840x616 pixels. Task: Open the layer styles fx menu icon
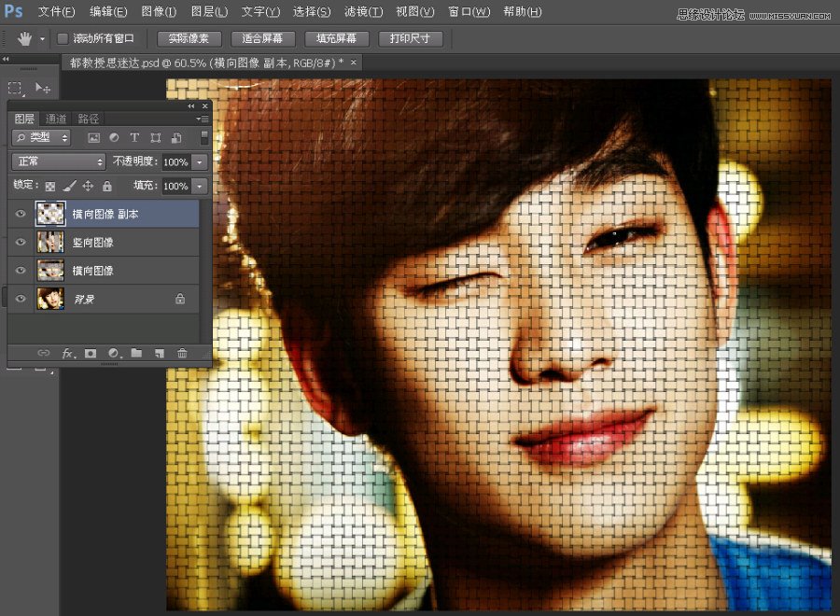tap(67, 354)
